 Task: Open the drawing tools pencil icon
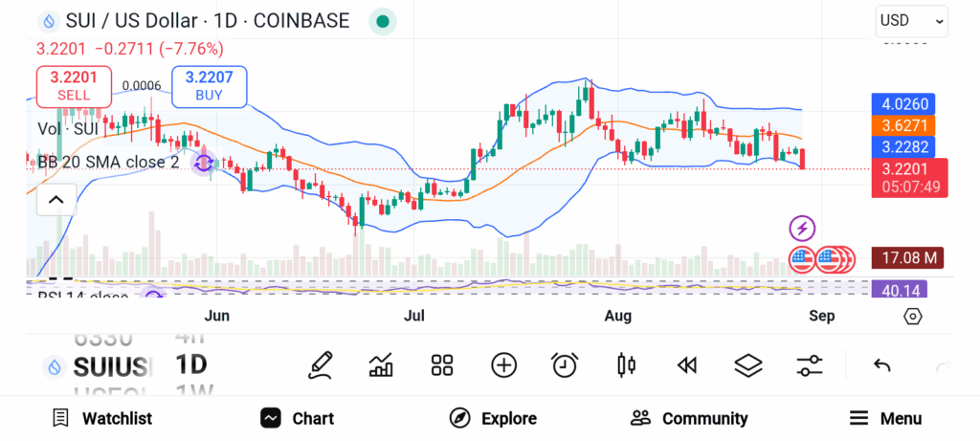tap(321, 364)
